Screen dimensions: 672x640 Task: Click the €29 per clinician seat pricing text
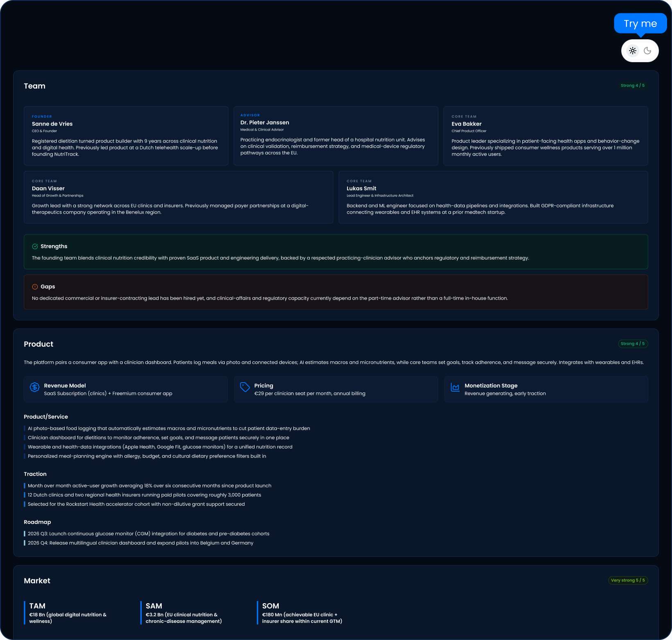click(310, 394)
